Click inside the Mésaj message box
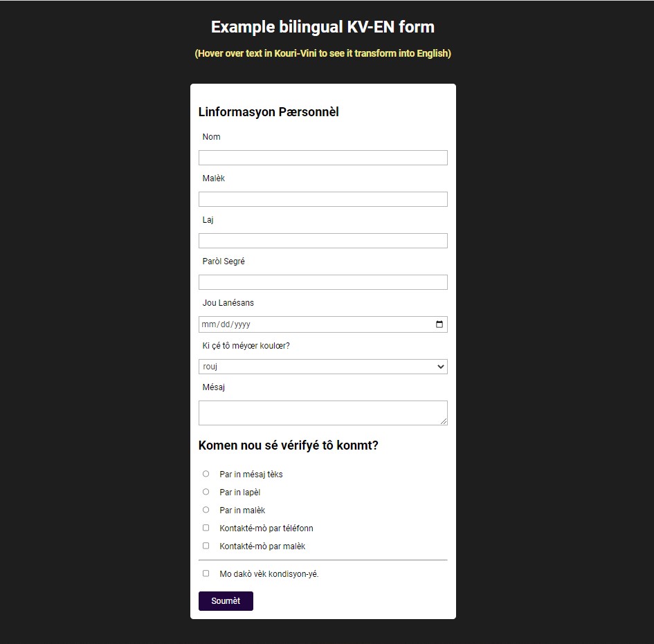The height and width of the screenshot is (644, 654). pos(323,412)
